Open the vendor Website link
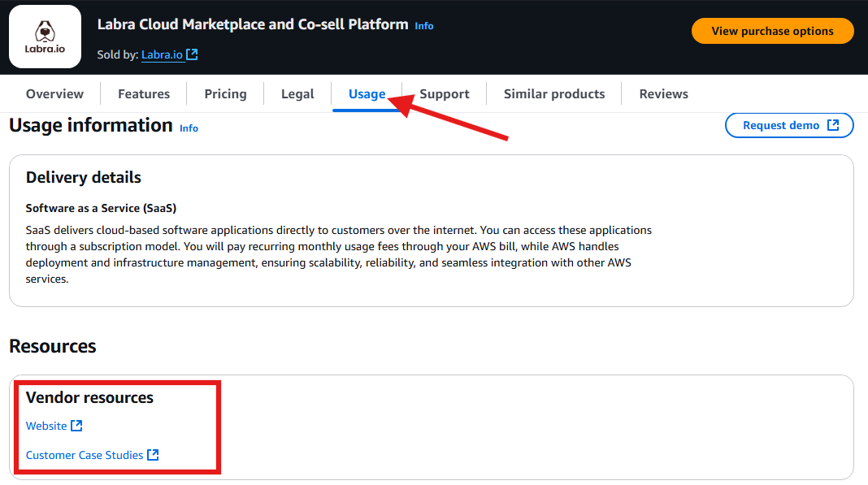This screenshot has width=868, height=485. pos(46,426)
